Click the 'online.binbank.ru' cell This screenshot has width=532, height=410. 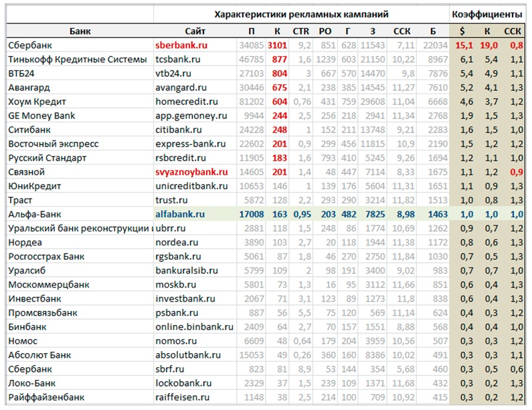[195, 326]
